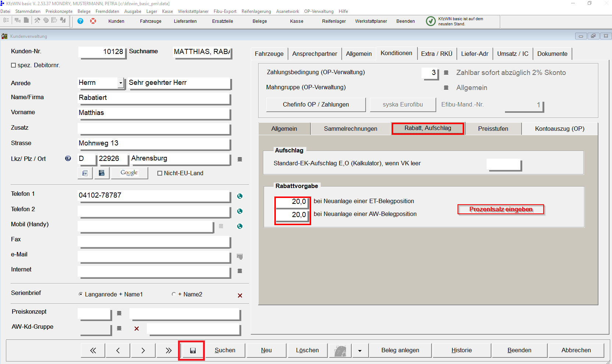Click the align layout toolbar icon

pyautogui.click(x=54, y=21)
